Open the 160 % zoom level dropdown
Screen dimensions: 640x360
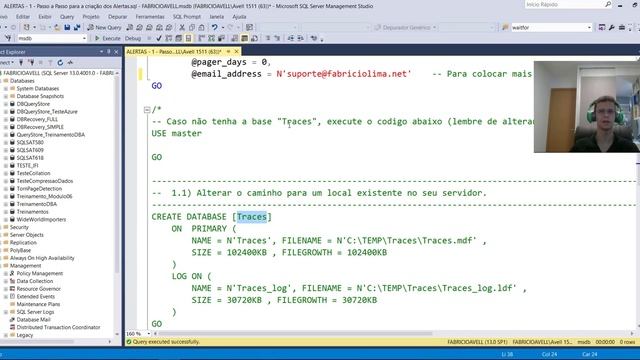point(149,334)
